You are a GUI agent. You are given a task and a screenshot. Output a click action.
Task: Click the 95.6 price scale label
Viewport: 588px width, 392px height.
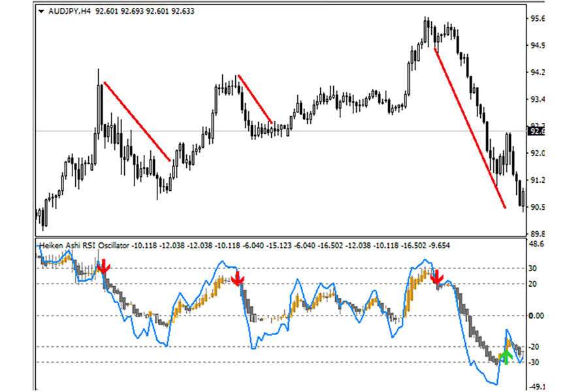click(x=538, y=19)
